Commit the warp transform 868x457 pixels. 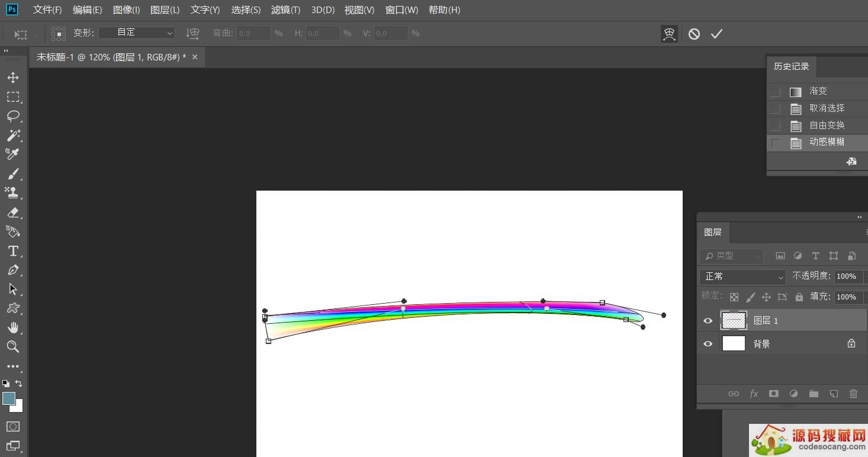716,34
